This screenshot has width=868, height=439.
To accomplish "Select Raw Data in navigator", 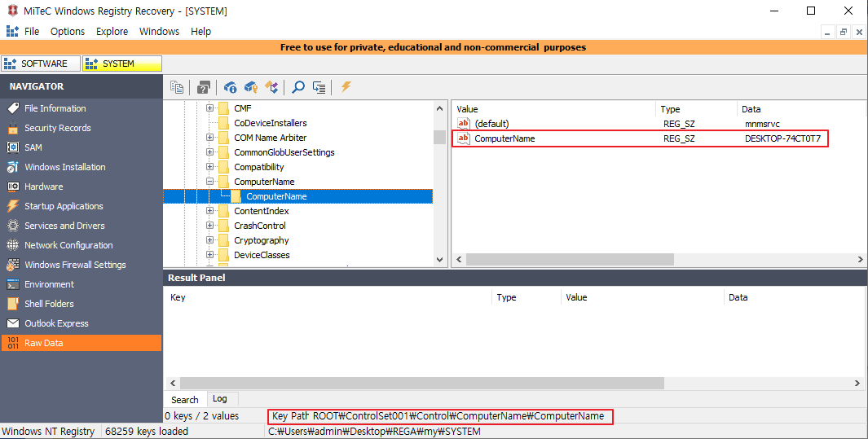I will click(x=81, y=343).
